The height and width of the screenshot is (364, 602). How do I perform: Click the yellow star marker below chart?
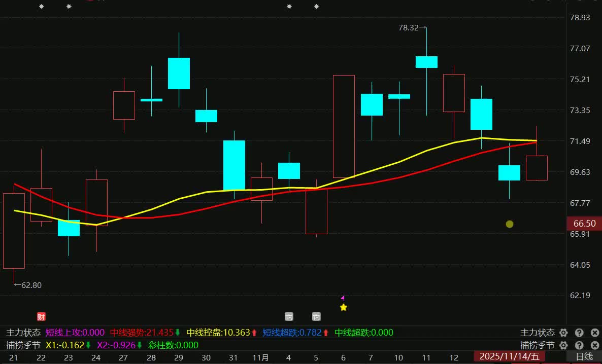click(x=344, y=307)
